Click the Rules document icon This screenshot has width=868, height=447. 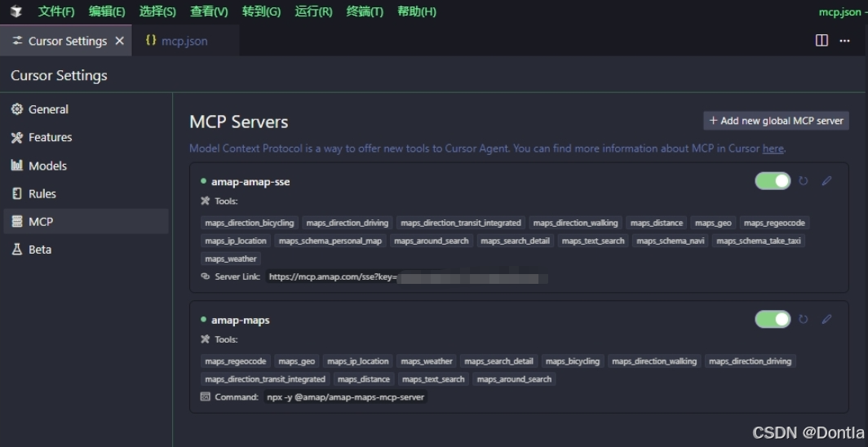pyautogui.click(x=17, y=193)
